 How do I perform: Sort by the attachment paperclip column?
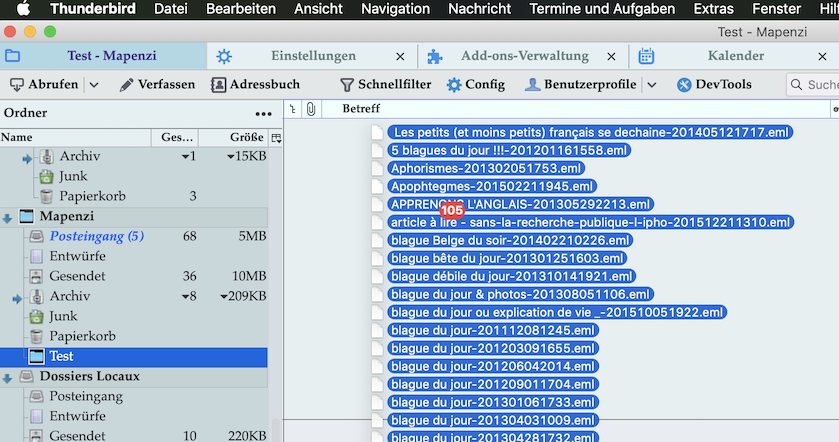[311, 109]
